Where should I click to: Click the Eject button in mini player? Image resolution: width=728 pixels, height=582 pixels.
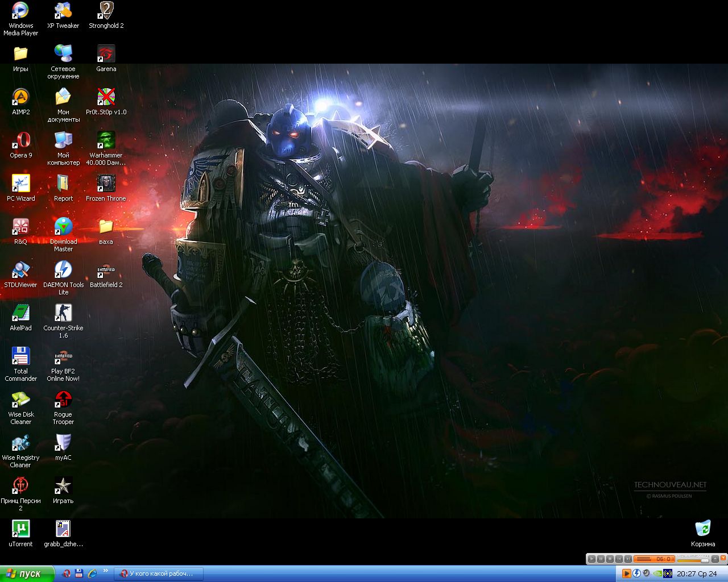pos(714,559)
